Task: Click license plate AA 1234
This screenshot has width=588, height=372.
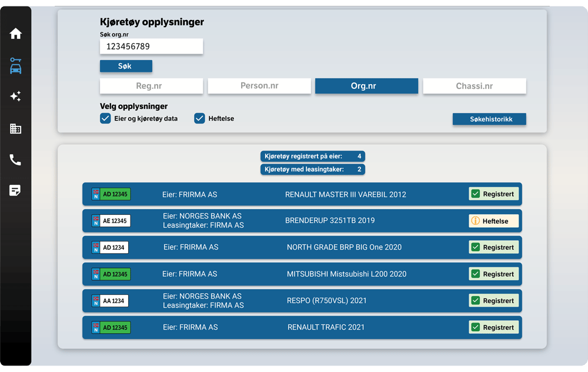Action: pyautogui.click(x=110, y=301)
